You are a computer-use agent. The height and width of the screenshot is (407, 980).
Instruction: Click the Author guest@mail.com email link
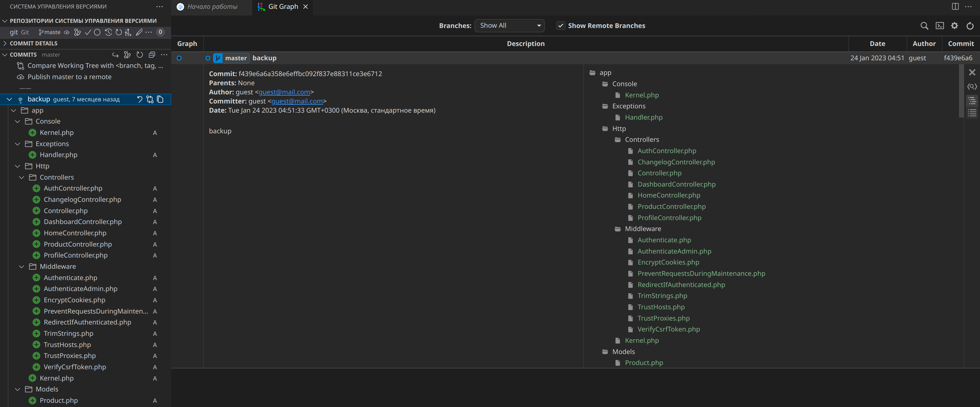point(284,92)
